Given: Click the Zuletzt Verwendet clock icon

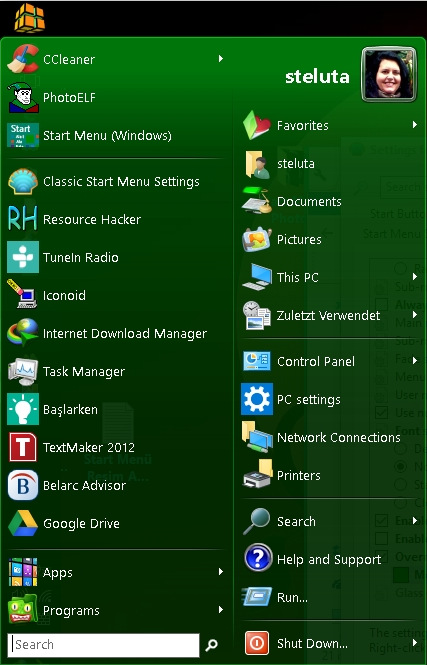Looking at the screenshot, I should pos(257,315).
